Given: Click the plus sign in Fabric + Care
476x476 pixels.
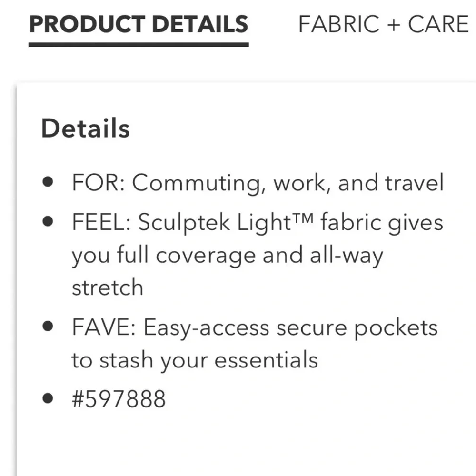Looking at the screenshot, I should 394,25.
